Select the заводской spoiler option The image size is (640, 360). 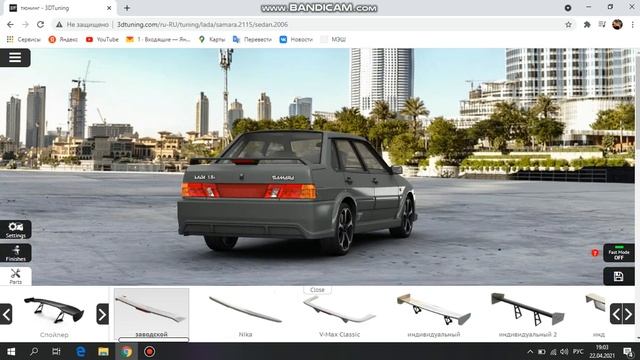pos(151,313)
